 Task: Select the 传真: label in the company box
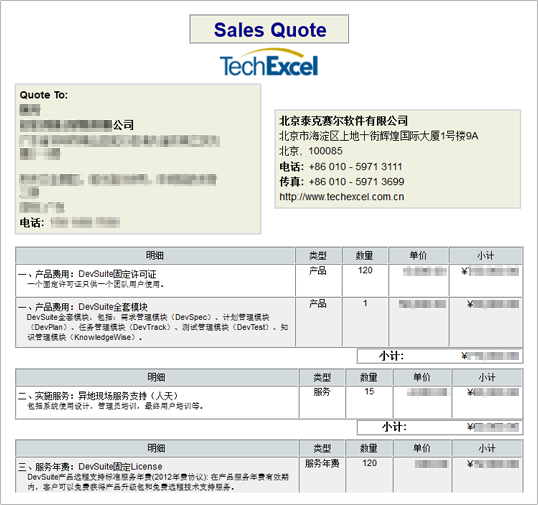coord(291,181)
